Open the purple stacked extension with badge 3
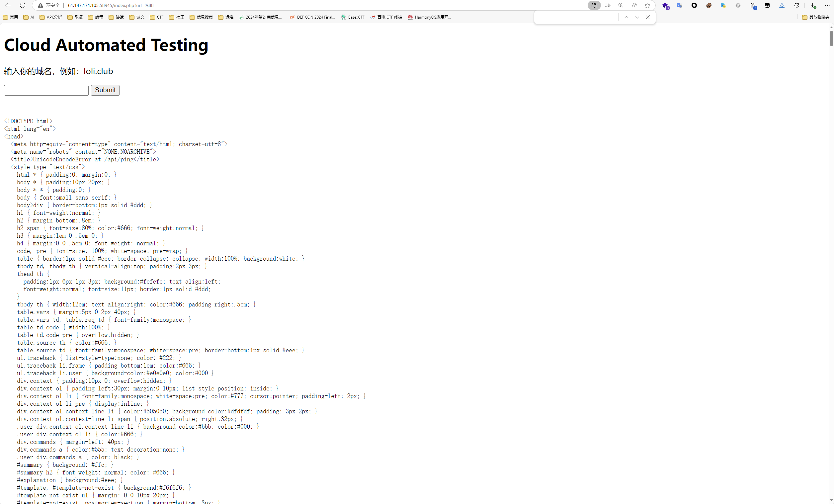The image size is (834, 504). click(665, 6)
